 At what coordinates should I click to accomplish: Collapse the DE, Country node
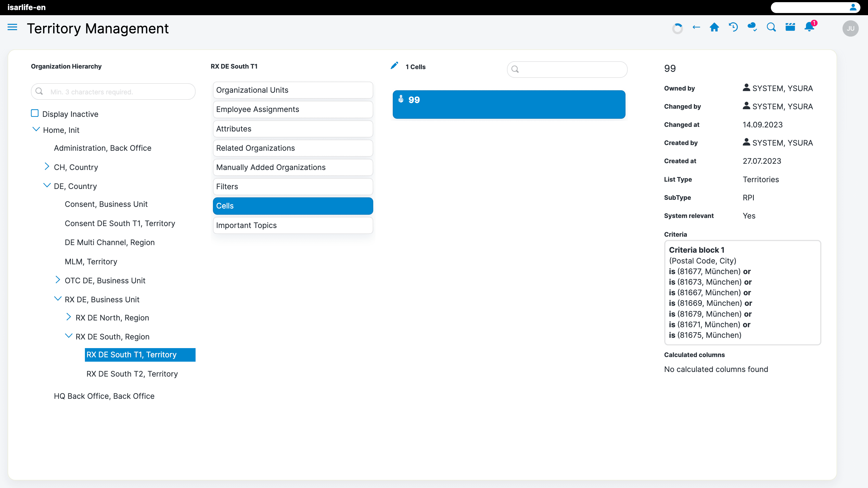tap(47, 185)
